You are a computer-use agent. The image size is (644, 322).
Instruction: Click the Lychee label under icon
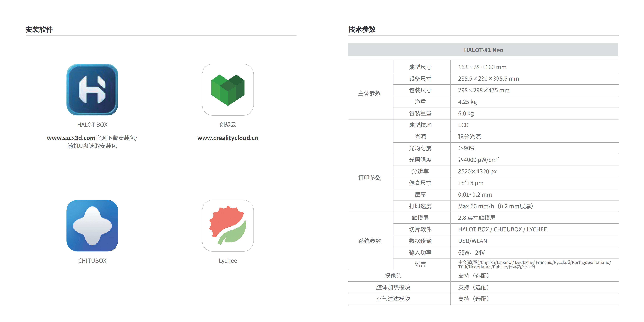tap(228, 261)
